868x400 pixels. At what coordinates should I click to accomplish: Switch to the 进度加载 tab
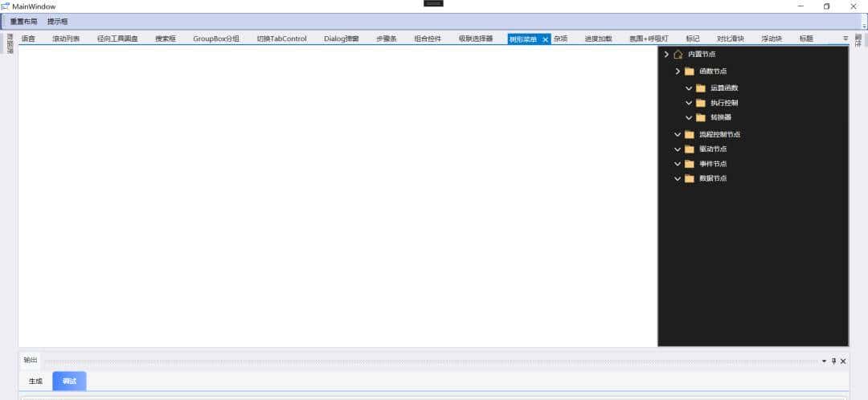coord(599,39)
